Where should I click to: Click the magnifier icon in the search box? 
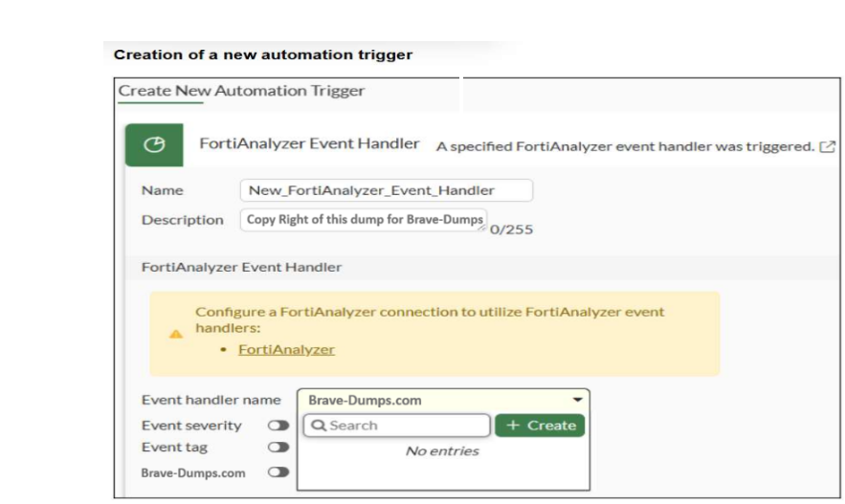320,426
